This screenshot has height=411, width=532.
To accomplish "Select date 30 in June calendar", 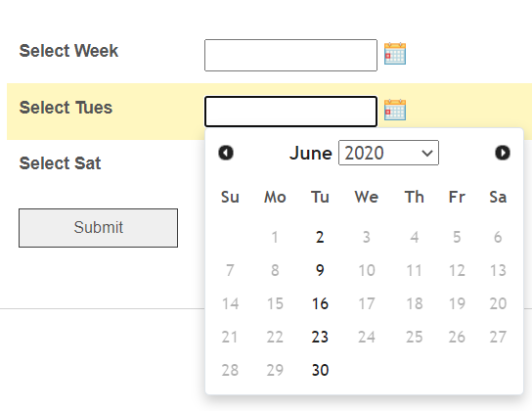I will click(x=320, y=370).
